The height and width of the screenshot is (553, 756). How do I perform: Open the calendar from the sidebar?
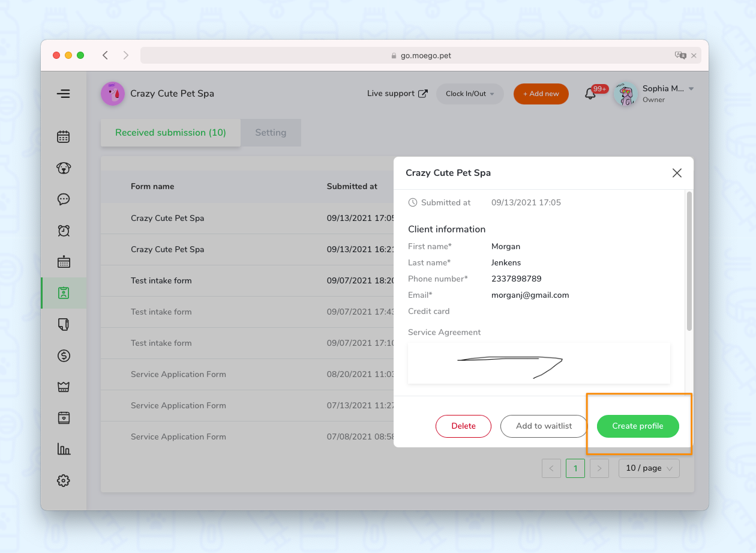click(x=64, y=137)
